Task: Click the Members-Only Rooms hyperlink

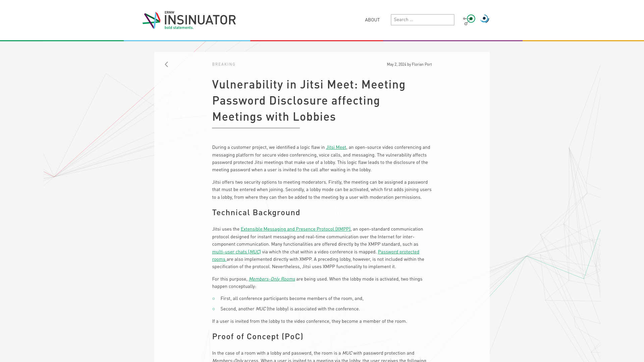Action: point(272,279)
